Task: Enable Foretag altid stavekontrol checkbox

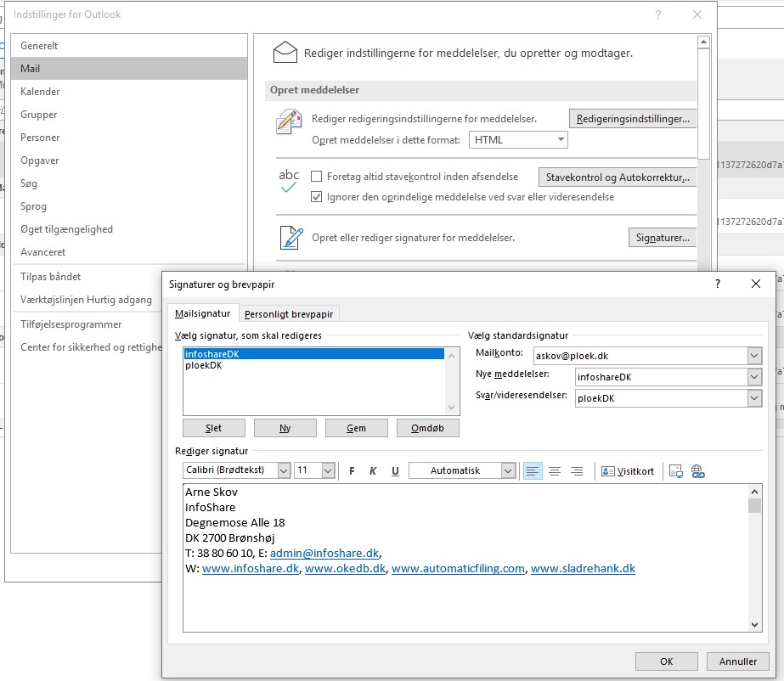Action: (316, 176)
